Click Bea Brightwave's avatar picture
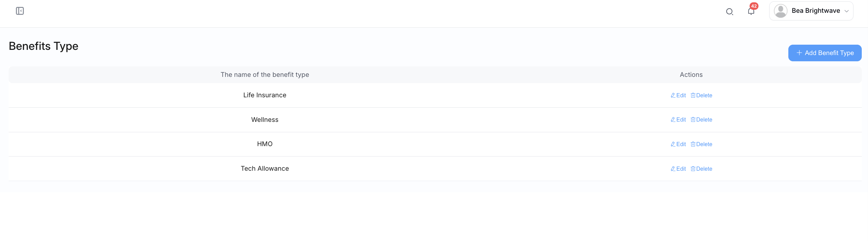This screenshot has height=241, width=868. click(780, 11)
